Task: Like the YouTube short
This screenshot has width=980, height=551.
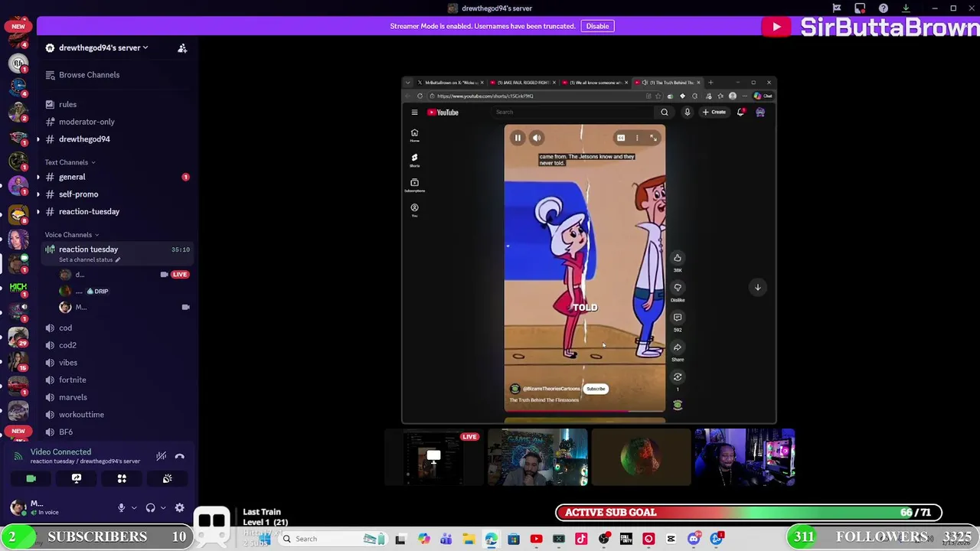Action: pos(678,258)
